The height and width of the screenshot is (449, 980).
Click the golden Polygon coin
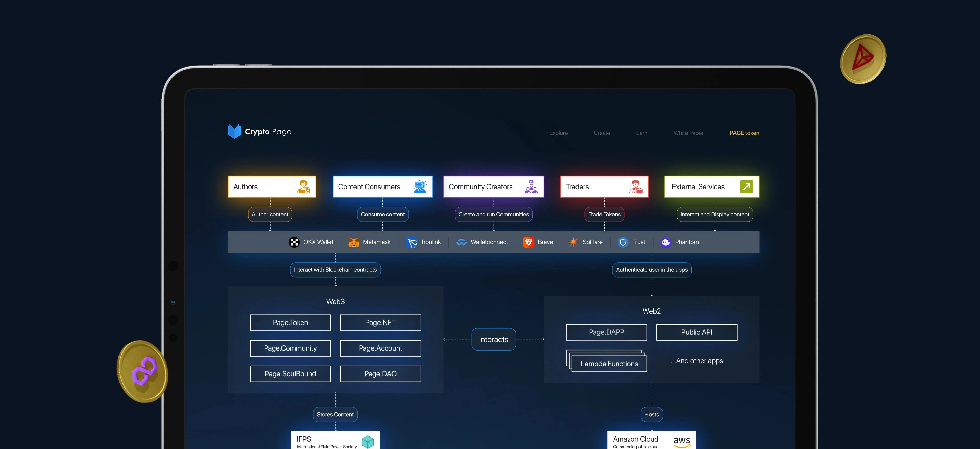[143, 371]
